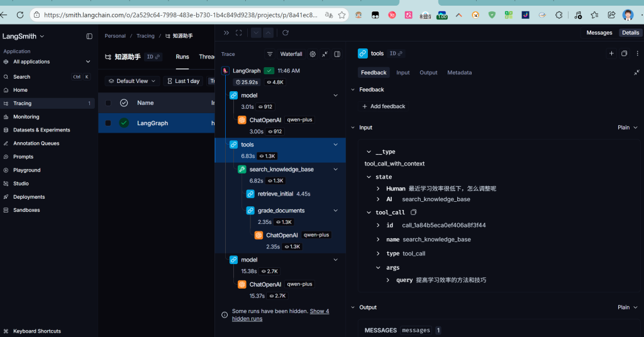
Task: Refresh the trace view
Action: click(x=286, y=33)
